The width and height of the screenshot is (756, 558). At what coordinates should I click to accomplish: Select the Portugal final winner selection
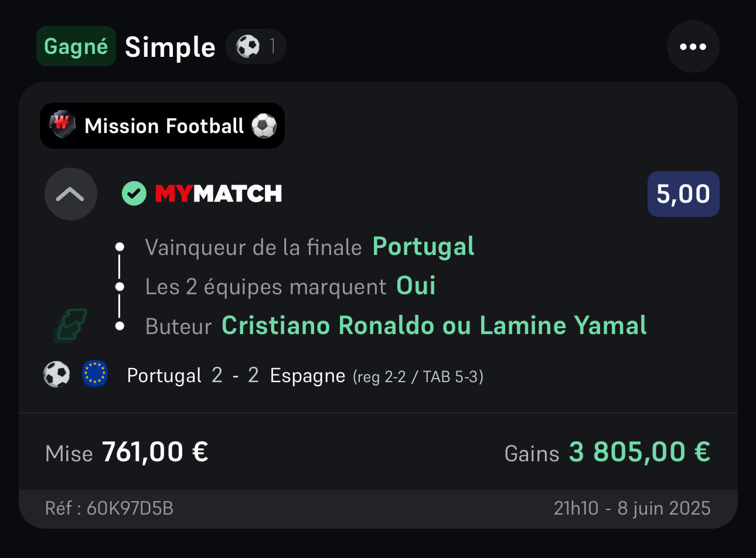tap(423, 247)
